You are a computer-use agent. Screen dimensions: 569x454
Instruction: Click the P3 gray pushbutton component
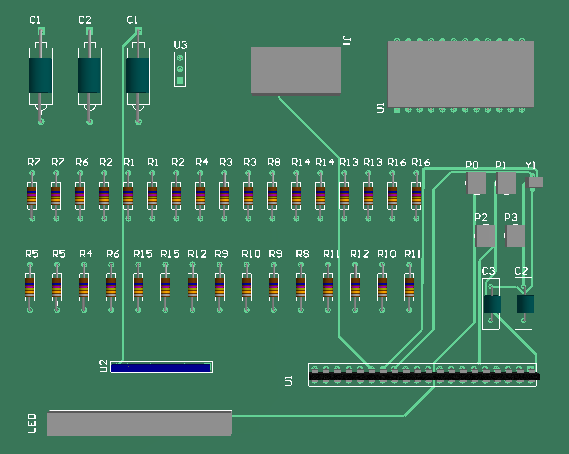pyautogui.click(x=515, y=236)
